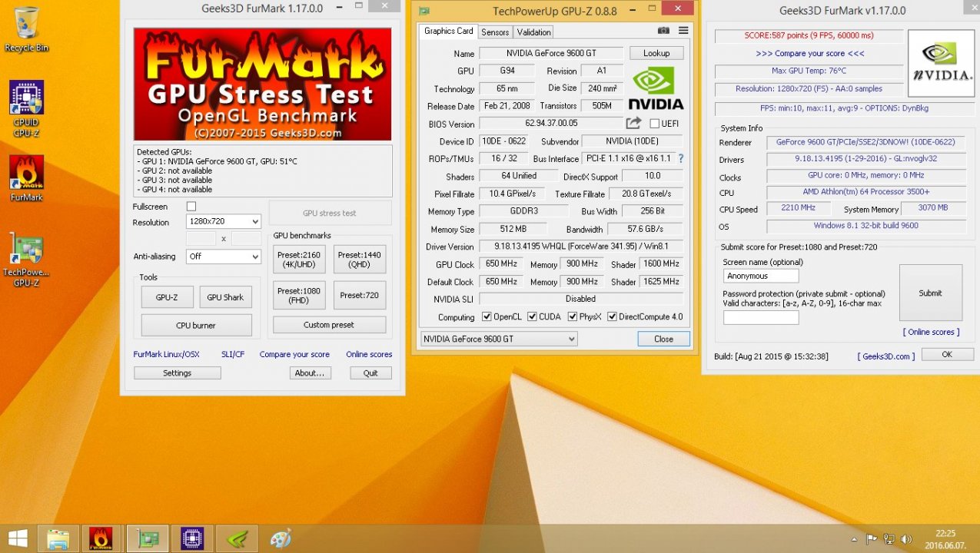This screenshot has width=980, height=553.
Task: Click Compare your score link in main window
Action: click(294, 354)
